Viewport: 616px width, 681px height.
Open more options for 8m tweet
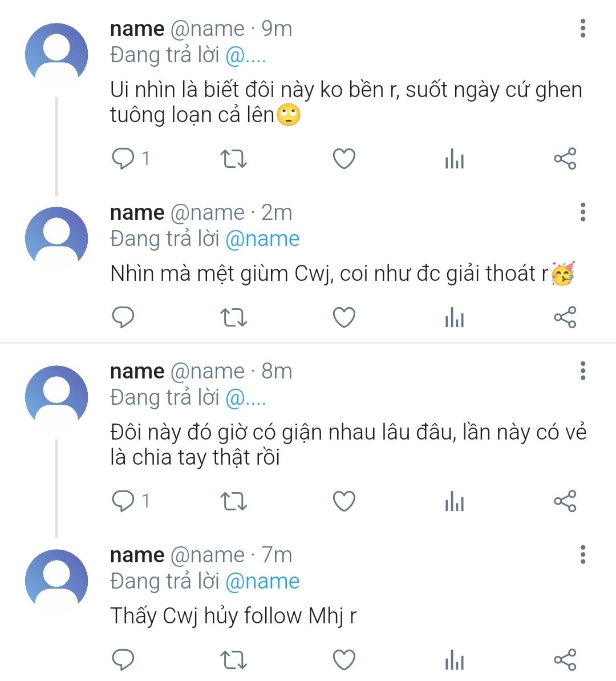pyautogui.click(x=582, y=370)
